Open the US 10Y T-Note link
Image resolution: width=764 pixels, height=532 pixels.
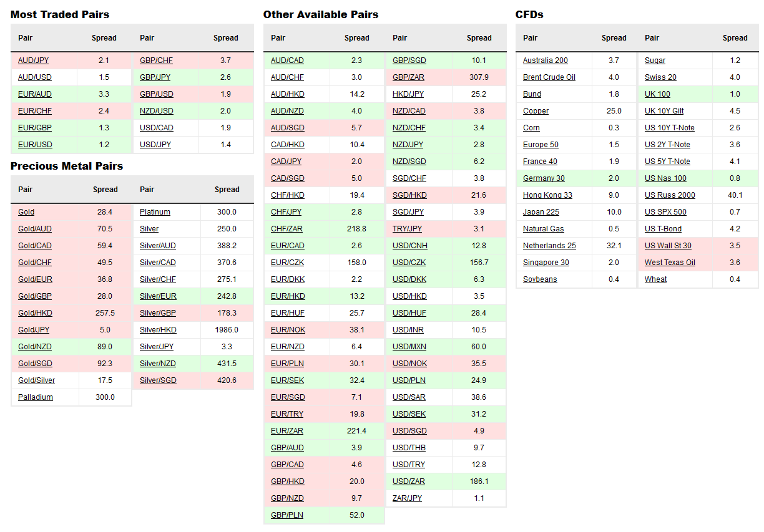(670, 128)
